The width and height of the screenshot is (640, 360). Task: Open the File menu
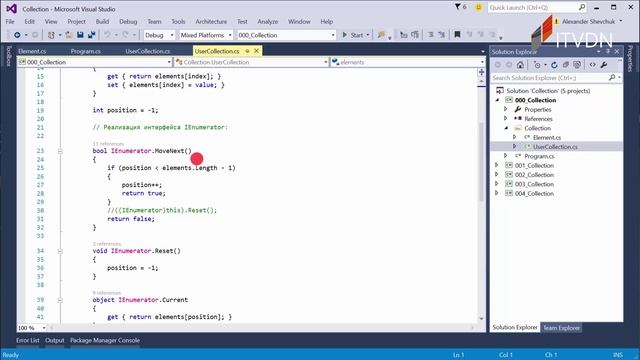click(10, 22)
